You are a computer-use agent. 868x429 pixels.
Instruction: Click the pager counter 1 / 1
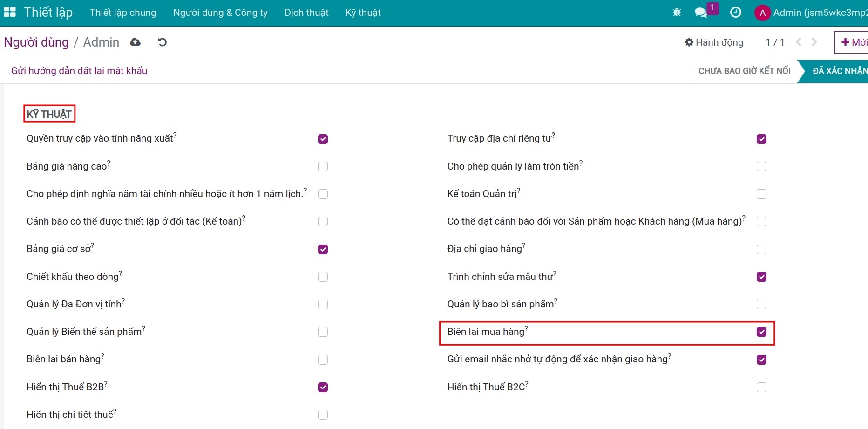click(x=775, y=42)
